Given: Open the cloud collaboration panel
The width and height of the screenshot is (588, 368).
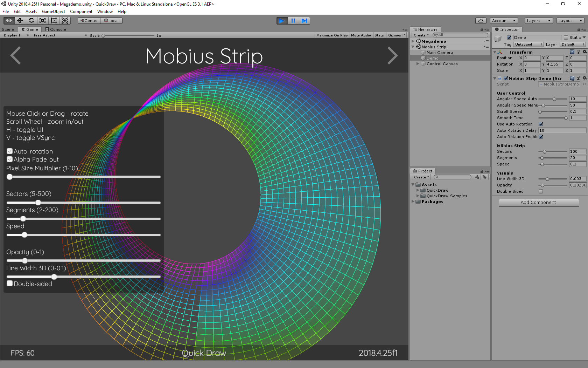Looking at the screenshot, I should pos(481,20).
